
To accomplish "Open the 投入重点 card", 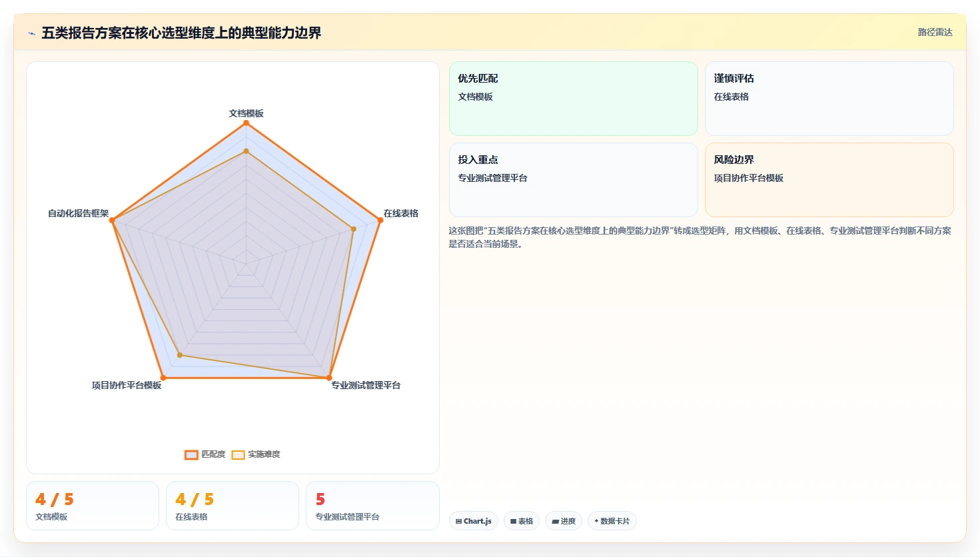I will tap(574, 180).
